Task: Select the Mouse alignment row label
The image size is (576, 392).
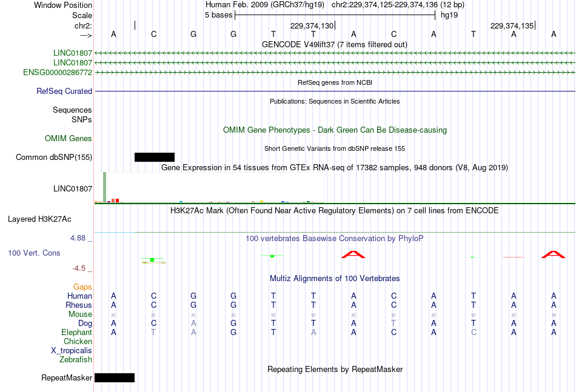Action: 80,314
